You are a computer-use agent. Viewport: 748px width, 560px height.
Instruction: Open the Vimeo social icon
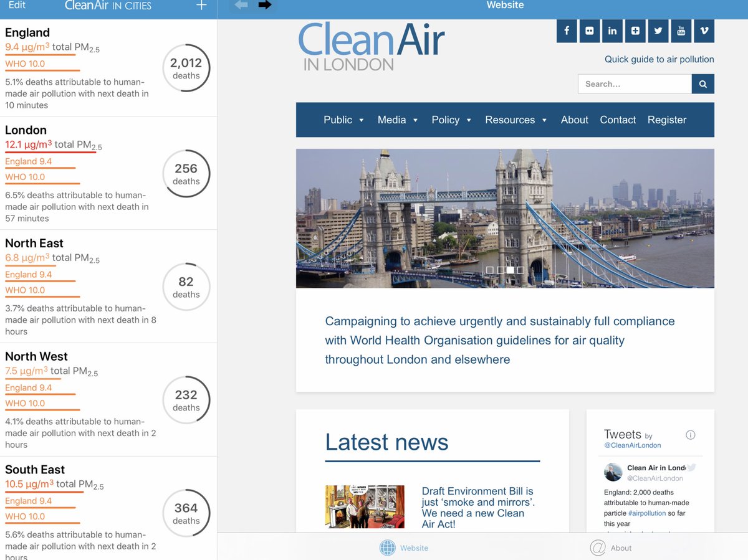coord(704,31)
